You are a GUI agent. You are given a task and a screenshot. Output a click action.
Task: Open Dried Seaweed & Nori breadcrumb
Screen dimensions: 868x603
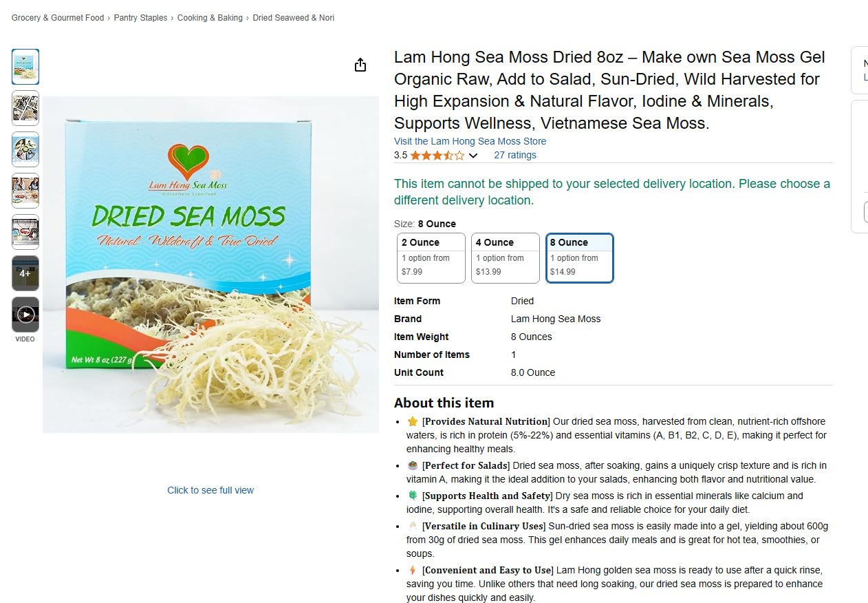click(294, 18)
